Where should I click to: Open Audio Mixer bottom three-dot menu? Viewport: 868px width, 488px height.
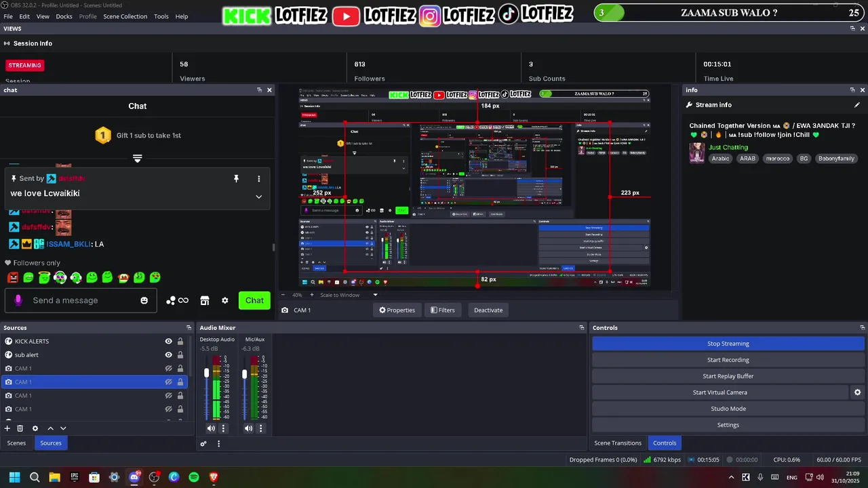point(218,444)
